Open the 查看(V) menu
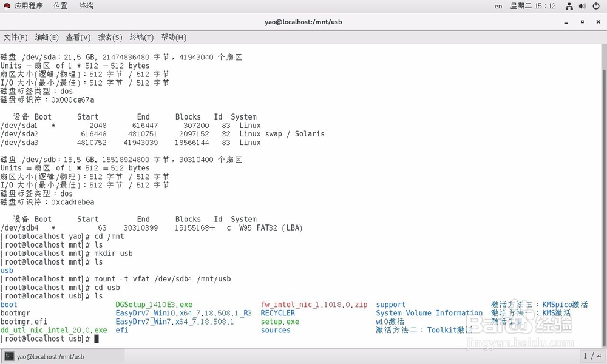 tap(78, 37)
